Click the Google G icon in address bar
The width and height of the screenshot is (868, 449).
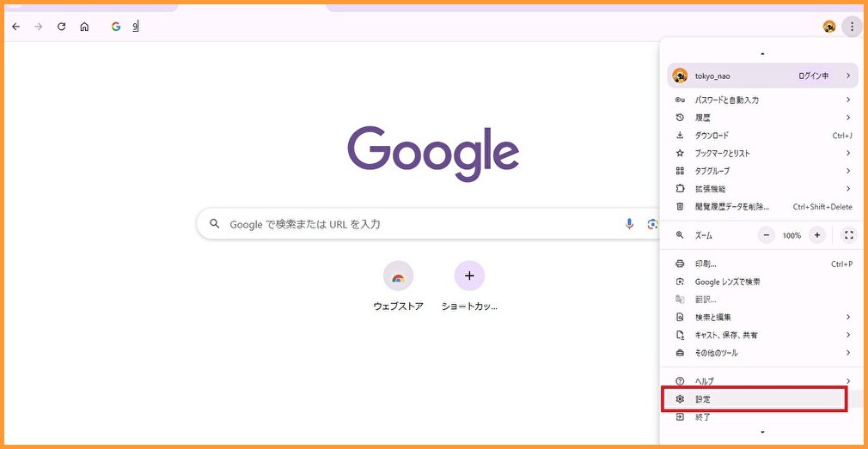116,27
